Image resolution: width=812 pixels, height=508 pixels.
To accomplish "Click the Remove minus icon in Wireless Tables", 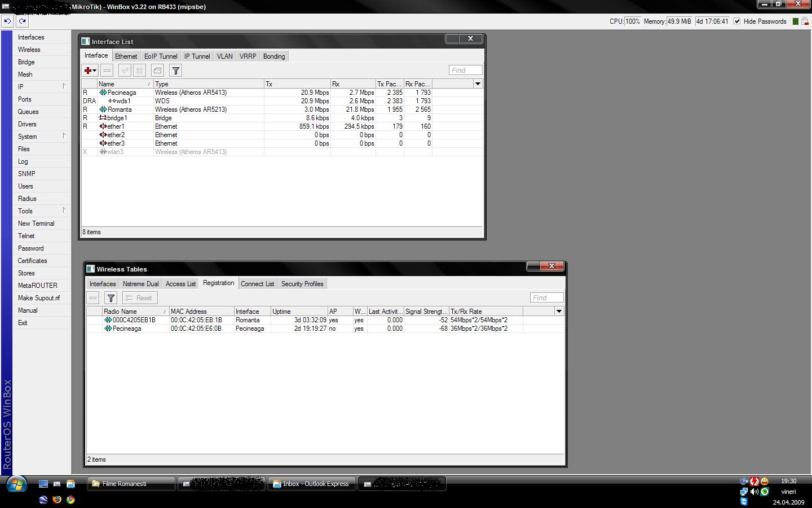I will [x=93, y=298].
